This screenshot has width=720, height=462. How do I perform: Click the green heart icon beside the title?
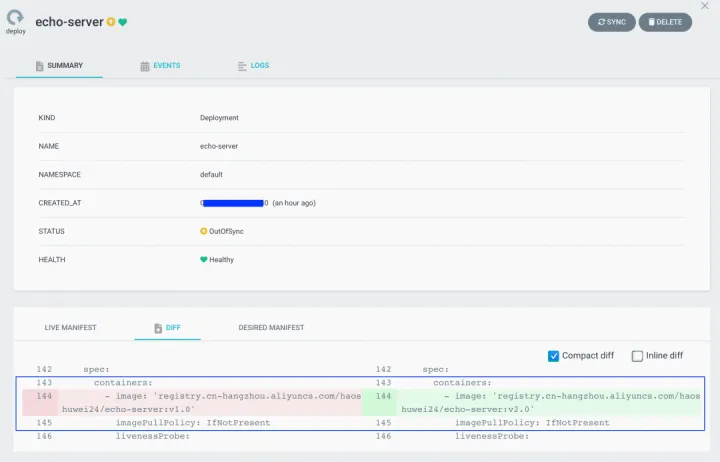[123, 22]
